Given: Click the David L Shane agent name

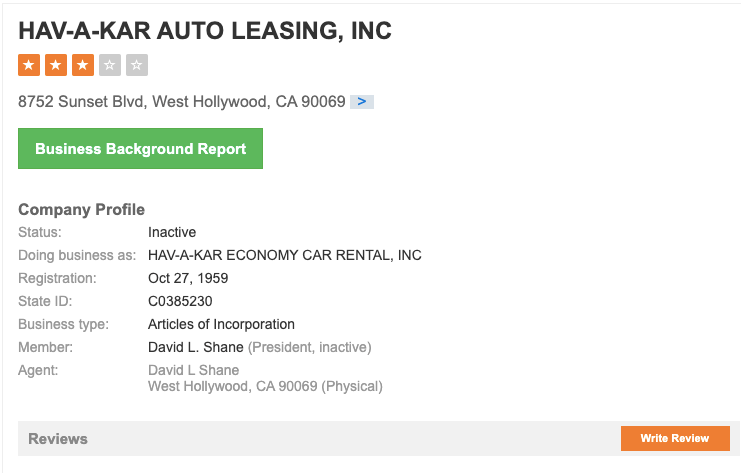Looking at the screenshot, I should coord(193,370).
